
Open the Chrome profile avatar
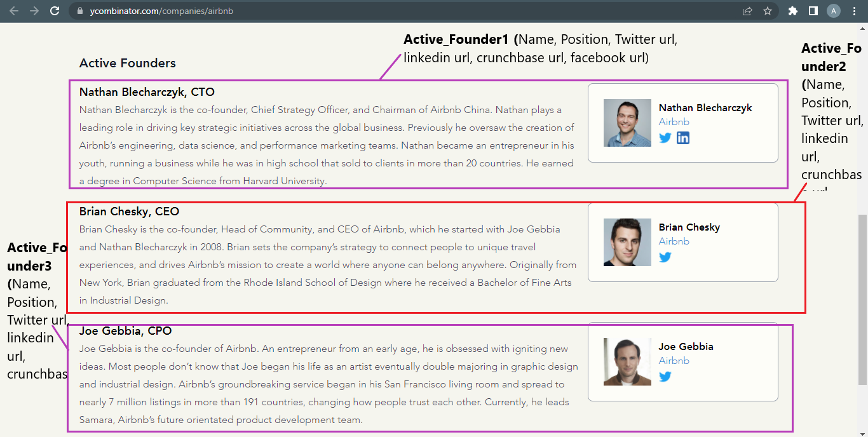(834, 11)
